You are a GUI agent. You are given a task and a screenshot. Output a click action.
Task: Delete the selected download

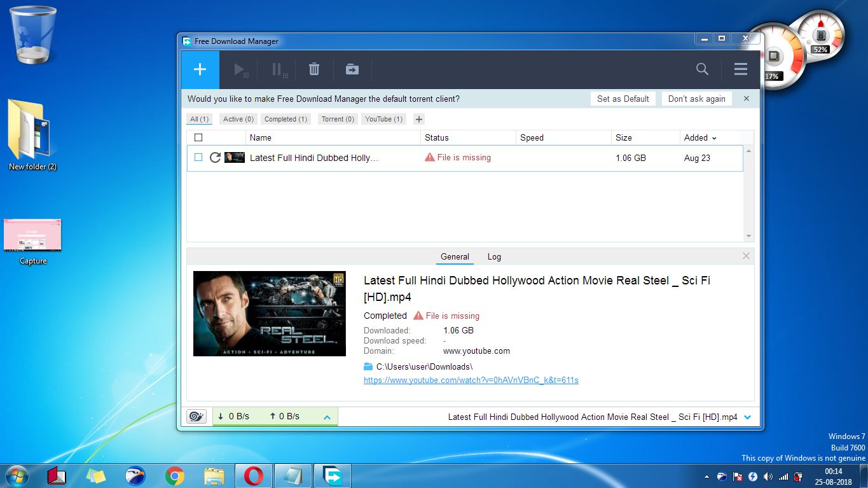[x=314, y=69]
